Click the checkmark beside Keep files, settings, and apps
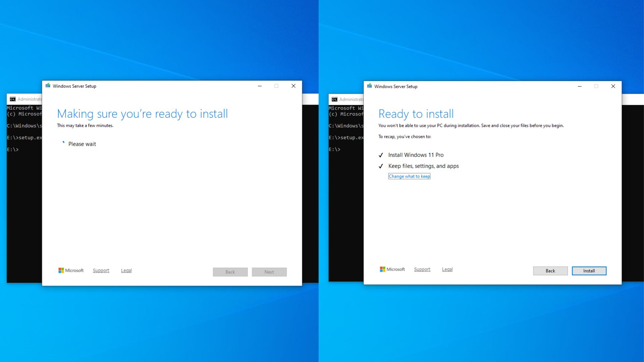This screenshot has width=644, height=362. [x=381, y=166]
